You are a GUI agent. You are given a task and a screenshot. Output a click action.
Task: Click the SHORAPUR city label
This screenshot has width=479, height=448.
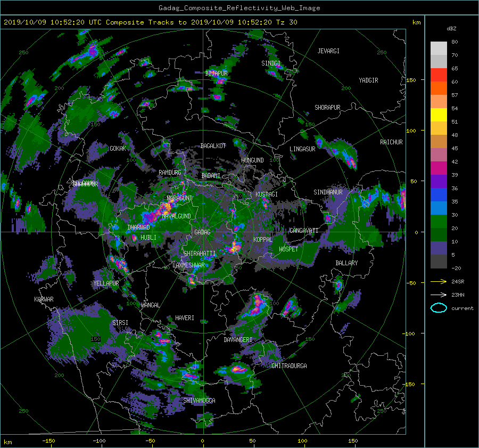point(327,108)
